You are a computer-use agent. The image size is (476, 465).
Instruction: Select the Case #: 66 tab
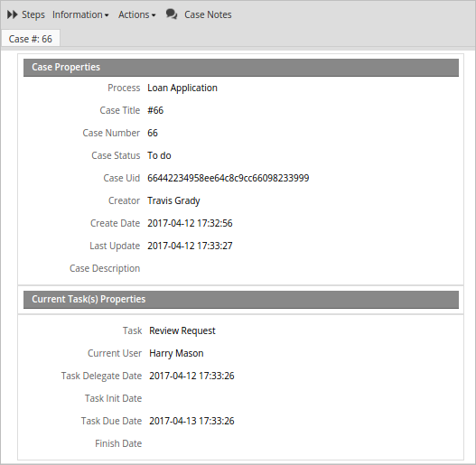pyautogui.click(x=31, y=39)
